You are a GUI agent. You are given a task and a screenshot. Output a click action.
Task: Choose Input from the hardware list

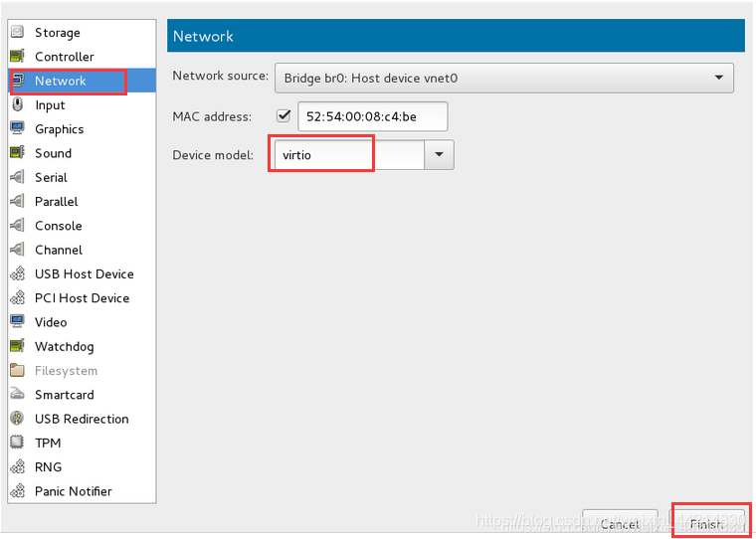point(82,104)
